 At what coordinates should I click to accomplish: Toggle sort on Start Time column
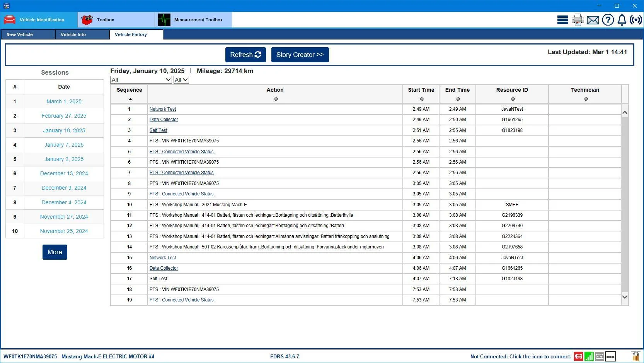[x=422, y=99]
